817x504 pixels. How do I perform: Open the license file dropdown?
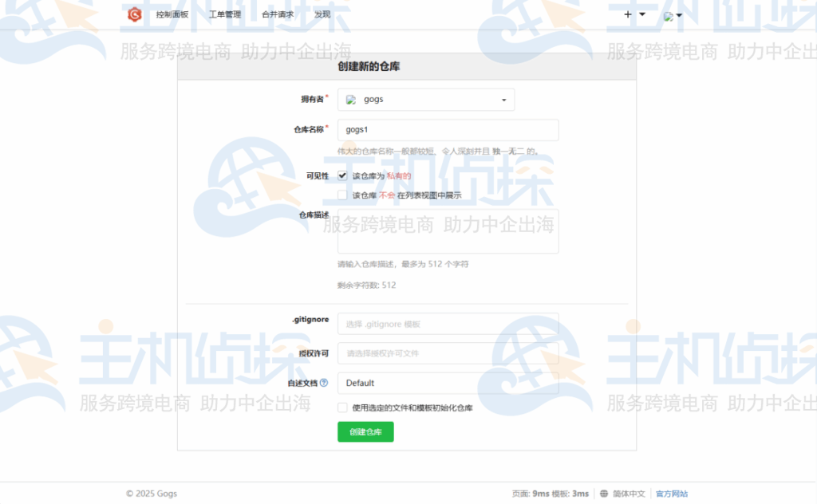point(448,353)
